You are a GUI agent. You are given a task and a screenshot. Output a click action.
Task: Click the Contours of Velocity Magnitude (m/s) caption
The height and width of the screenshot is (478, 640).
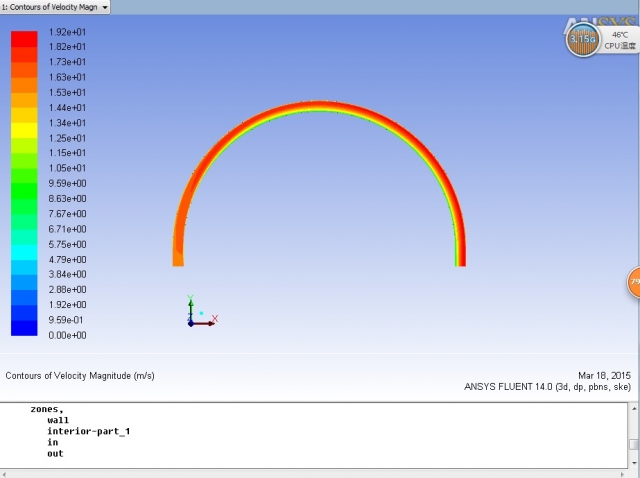[x=80, y=376]
